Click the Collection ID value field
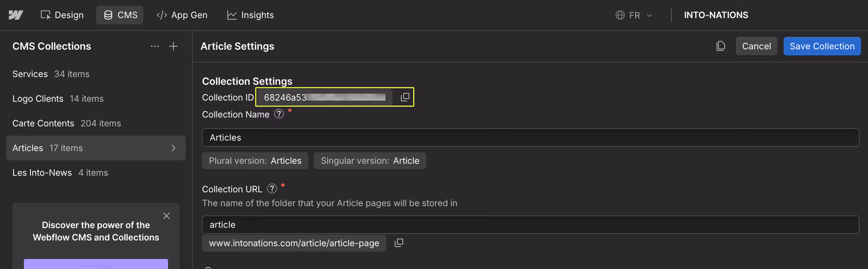 325,97
